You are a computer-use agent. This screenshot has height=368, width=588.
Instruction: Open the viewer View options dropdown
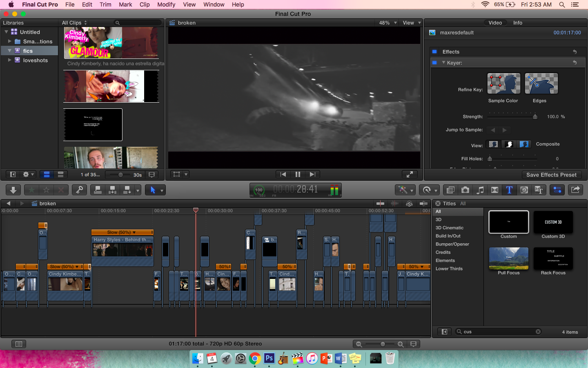pos(412,23)
